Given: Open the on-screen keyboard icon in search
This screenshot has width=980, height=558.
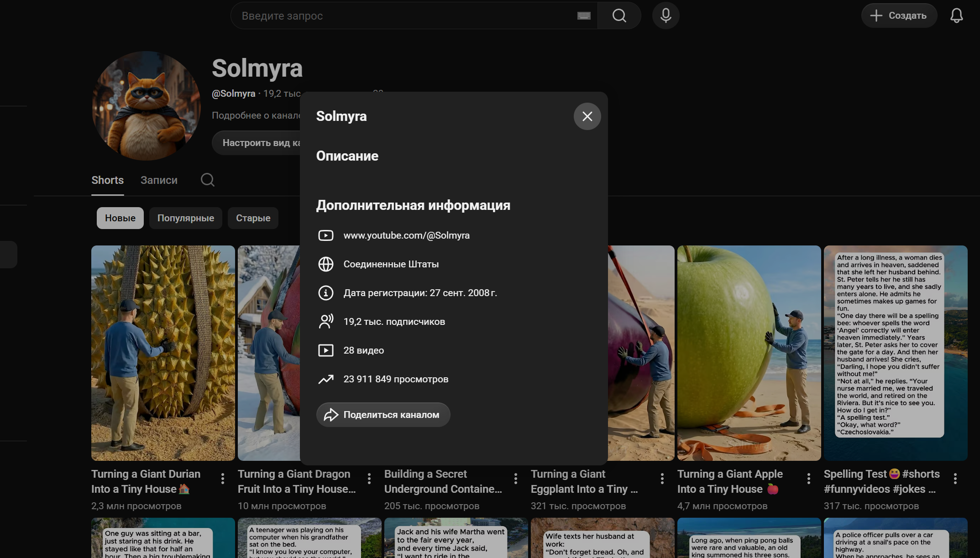Looking at the screenshot, I should point(584,16).
